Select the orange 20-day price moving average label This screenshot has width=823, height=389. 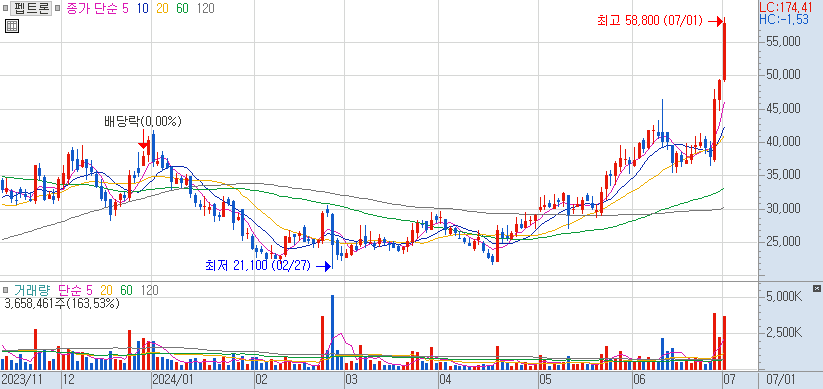point(162,8)
